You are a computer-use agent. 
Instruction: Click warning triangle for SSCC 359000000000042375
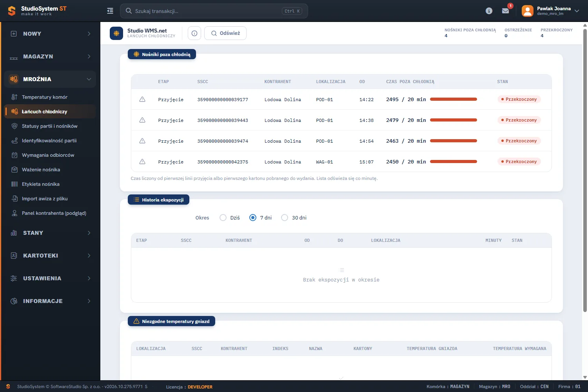142,162
